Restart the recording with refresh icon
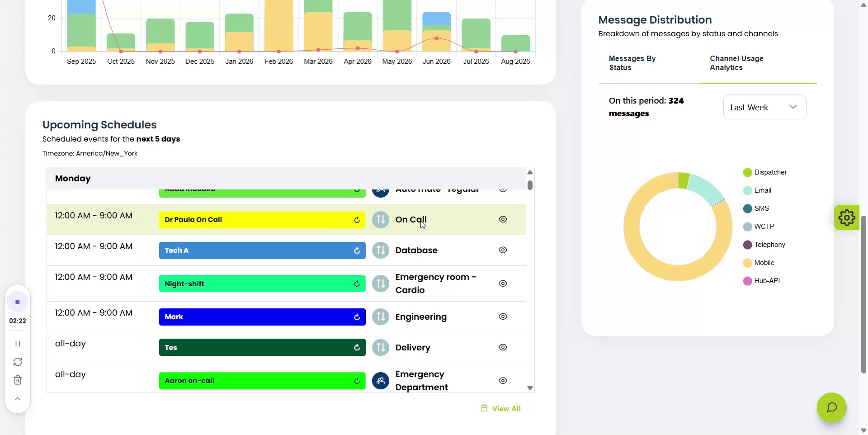 [18, 362]
